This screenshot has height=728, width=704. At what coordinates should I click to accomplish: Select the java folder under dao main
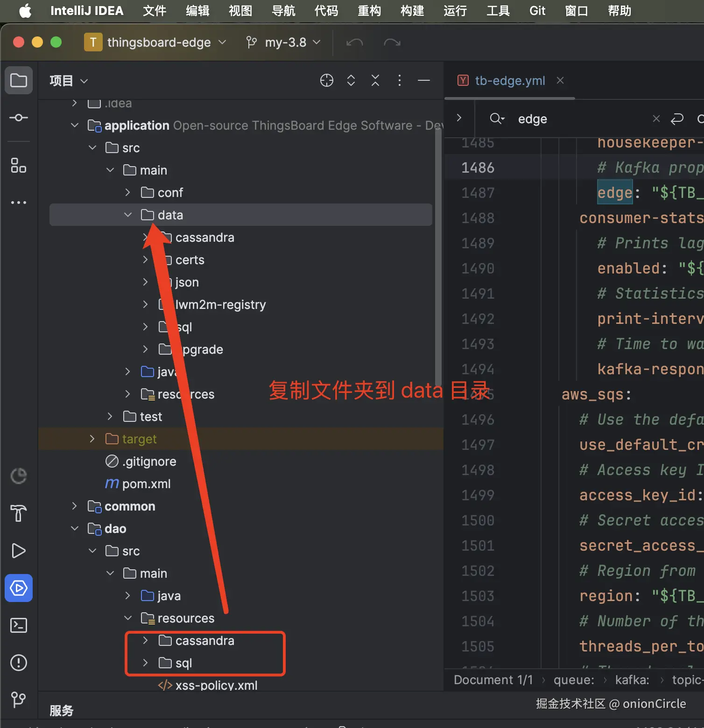(x=169, y=596)
